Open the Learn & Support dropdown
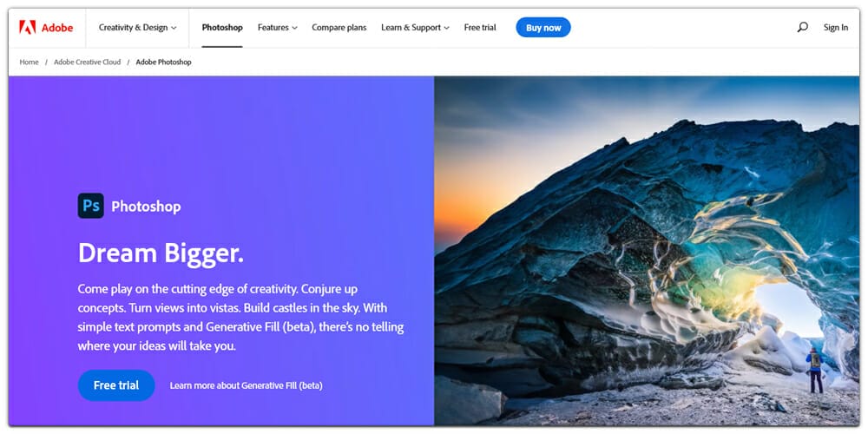This screenshot has height=434, width=868. tap(415, 28)
